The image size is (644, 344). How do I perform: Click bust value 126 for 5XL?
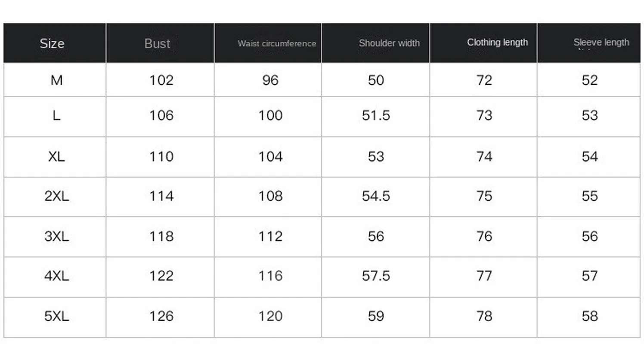point(161,316)
